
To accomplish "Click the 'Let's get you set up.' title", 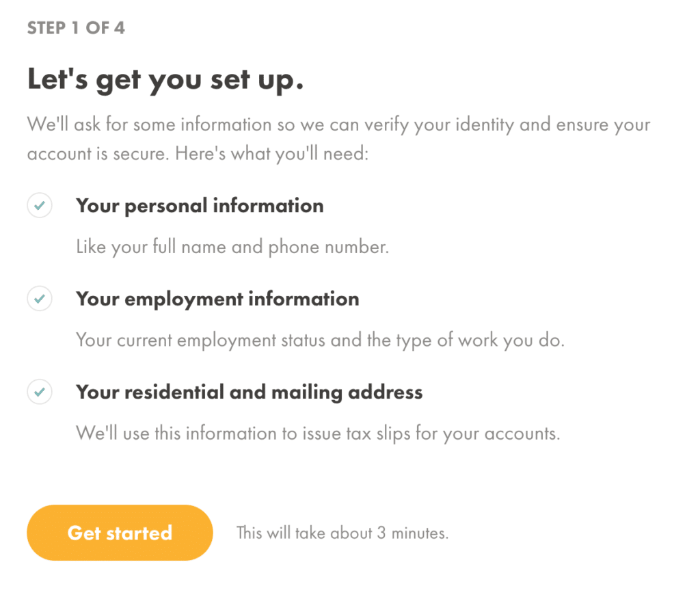I will 165,79.
